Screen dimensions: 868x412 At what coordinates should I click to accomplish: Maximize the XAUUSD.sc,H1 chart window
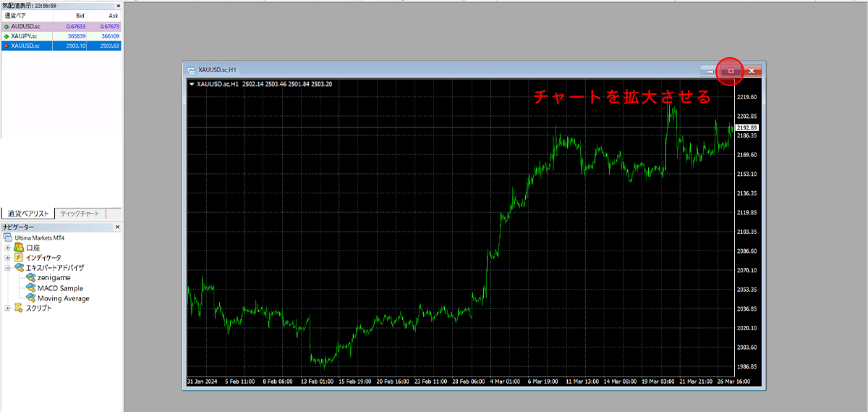[731, 70]
